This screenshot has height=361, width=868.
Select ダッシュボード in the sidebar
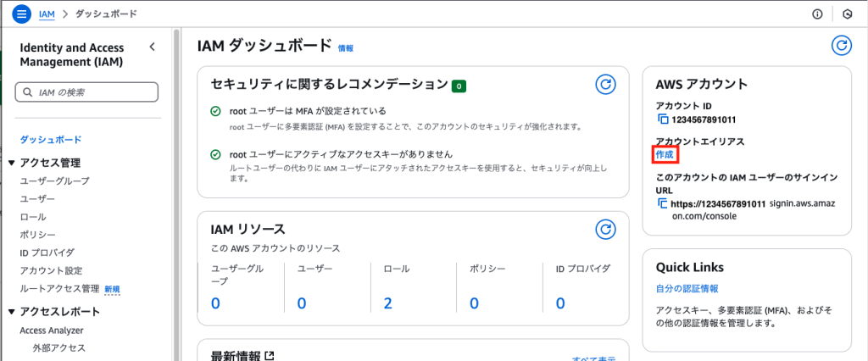point(51,140)
